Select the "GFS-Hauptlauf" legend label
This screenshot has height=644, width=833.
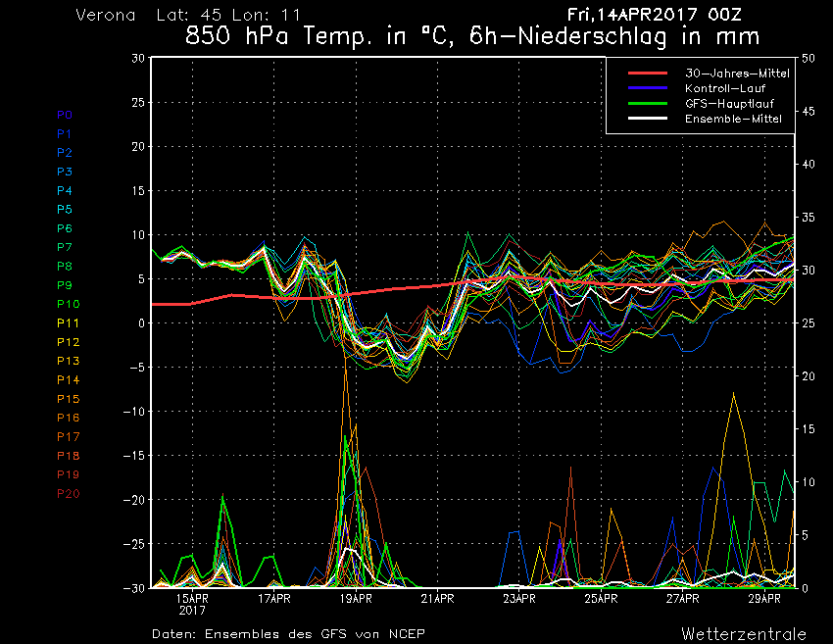[729, 104]
